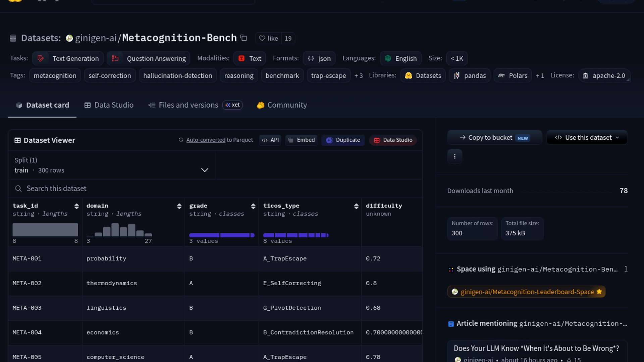Image resolution: width=644 pixels, height=362 pixels.
Task: Click the Auto-converted link
Action: [206, 140]
